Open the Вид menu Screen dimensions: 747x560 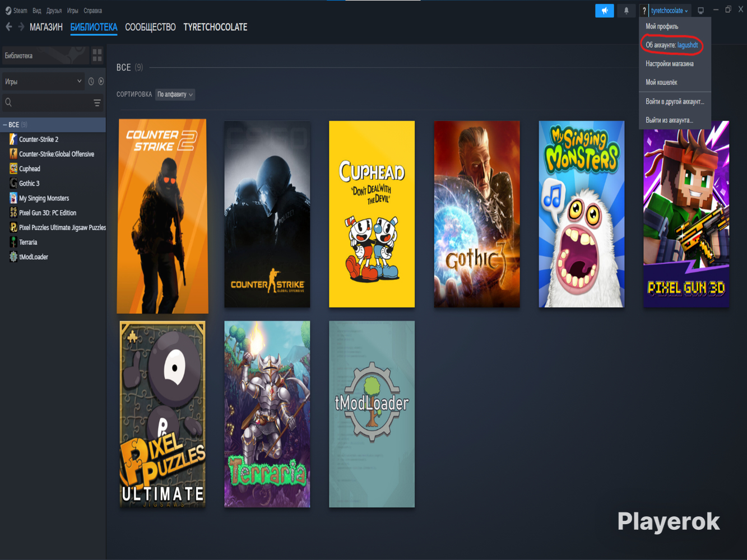point(37,11)
